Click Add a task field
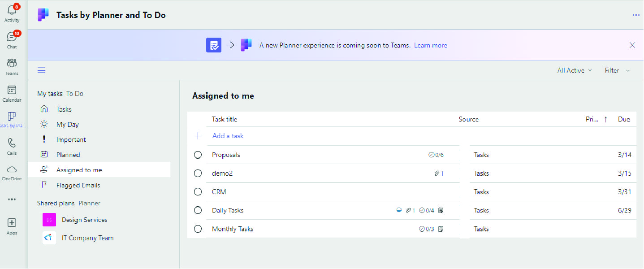644x269 pixels. click(228, 136)
